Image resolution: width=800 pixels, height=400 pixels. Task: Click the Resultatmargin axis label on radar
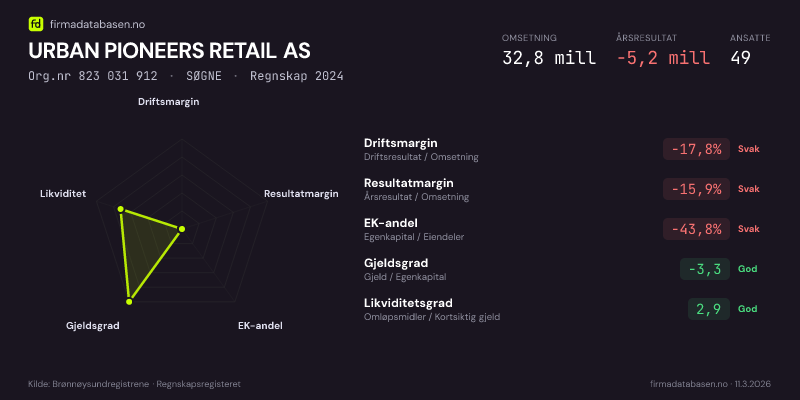301,194
